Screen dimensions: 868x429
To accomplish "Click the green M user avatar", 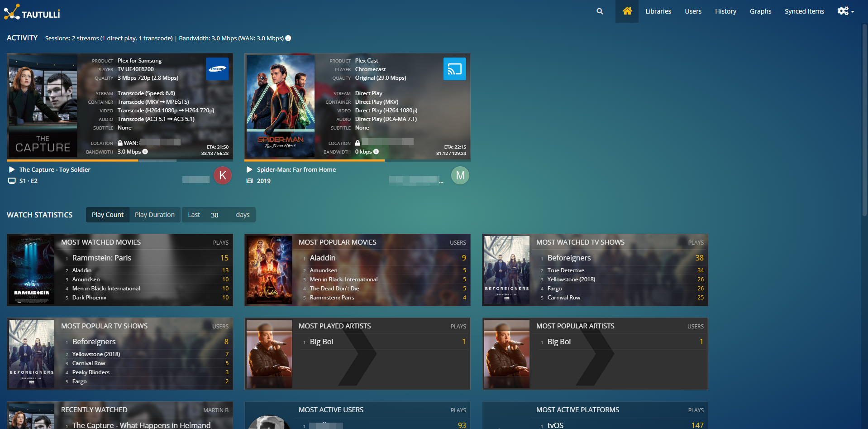I will point(460,175).
